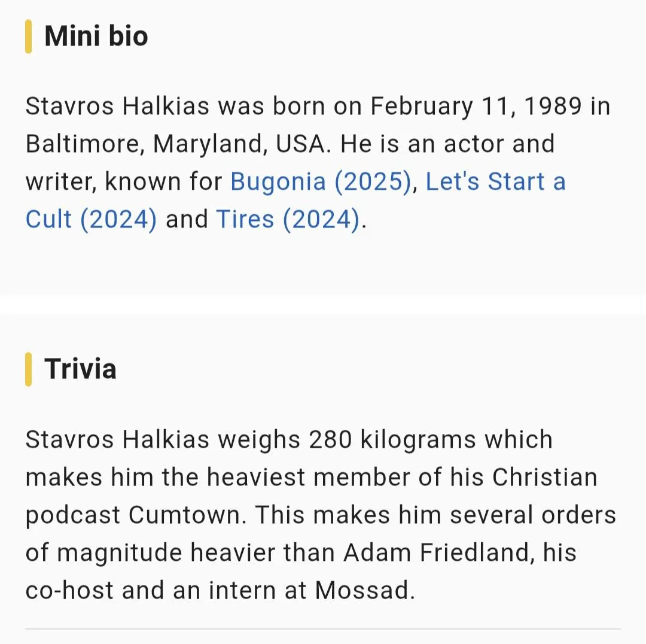Click the Trivia section heading
Screen dimensions: 646x644
[x=80, y=369]
